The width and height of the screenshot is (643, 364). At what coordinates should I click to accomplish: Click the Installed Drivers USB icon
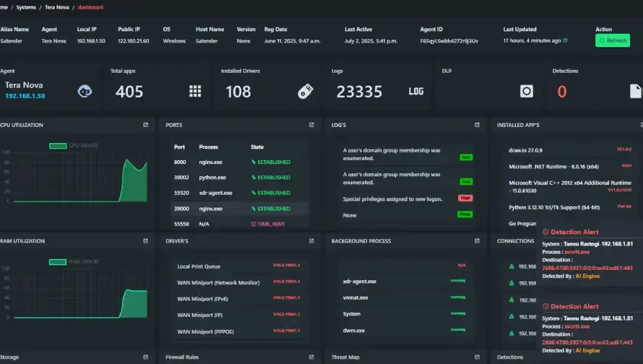[306, 91]
